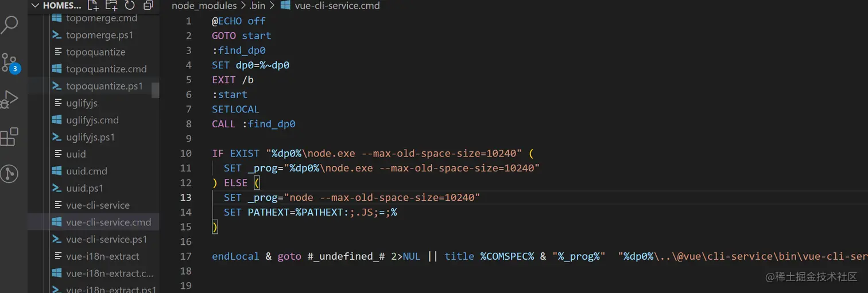This screenshot has height=293, width=868.
Task: Click the explorer vertical scrollbar thumb
Action: (x=155, y=90)
